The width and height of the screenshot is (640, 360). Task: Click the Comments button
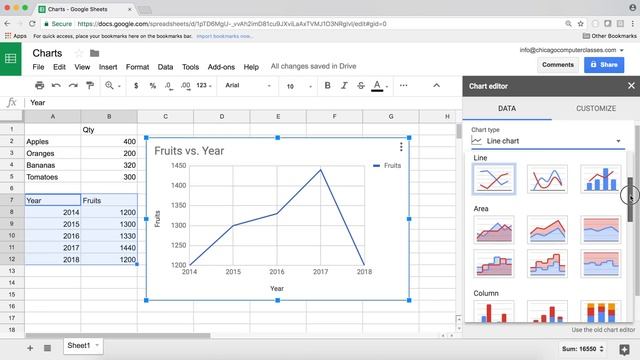(x=558, y=65)
